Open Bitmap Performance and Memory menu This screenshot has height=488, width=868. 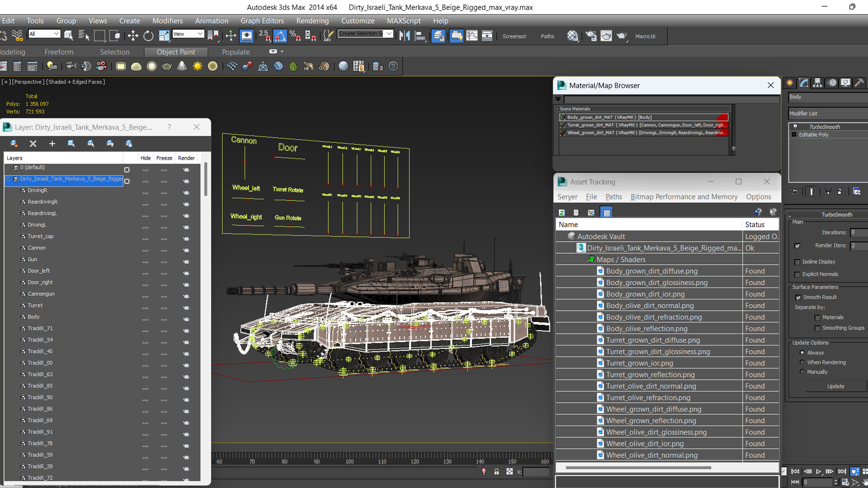click(684, 197)
